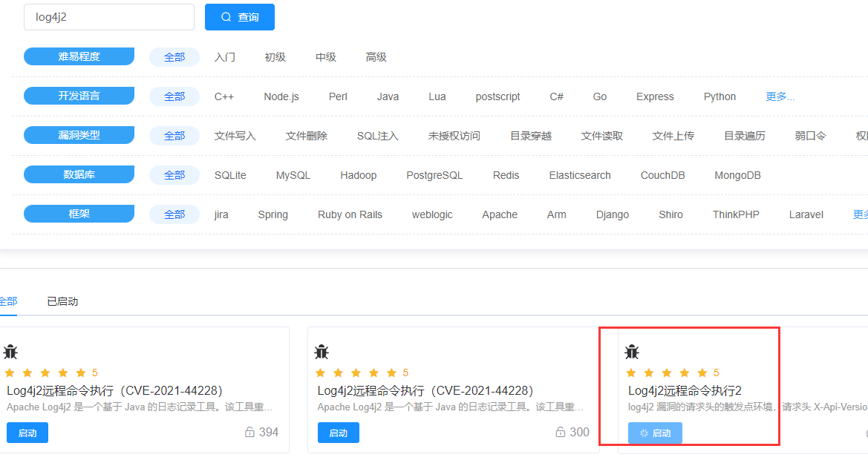Select 全部 in the 难易程度 row
This screenshot has width=868, height=466.
click(x=174, y=57)
